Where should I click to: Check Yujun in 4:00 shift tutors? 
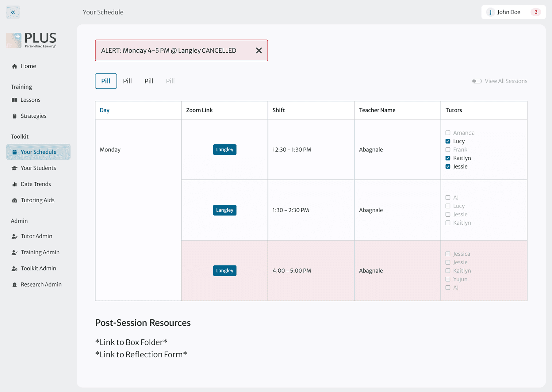448,279
